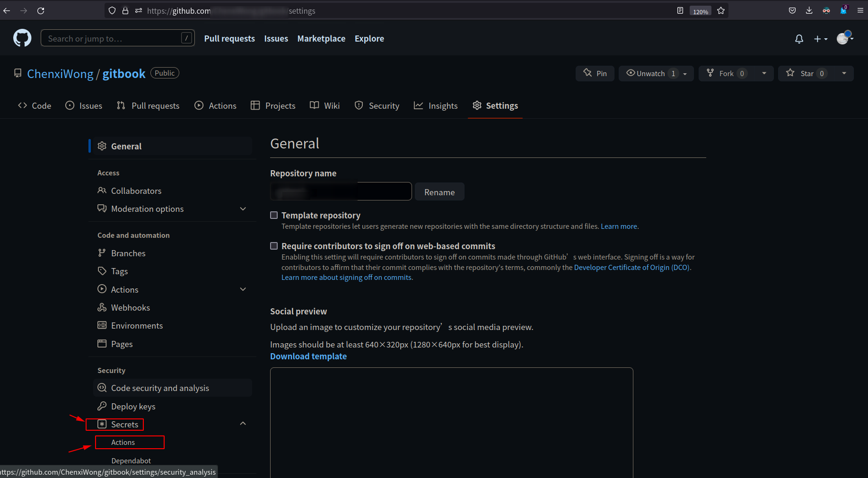Open Issues in top navigation
The width and height of the screenshot is (868, 478).
(x=276, y=38)
